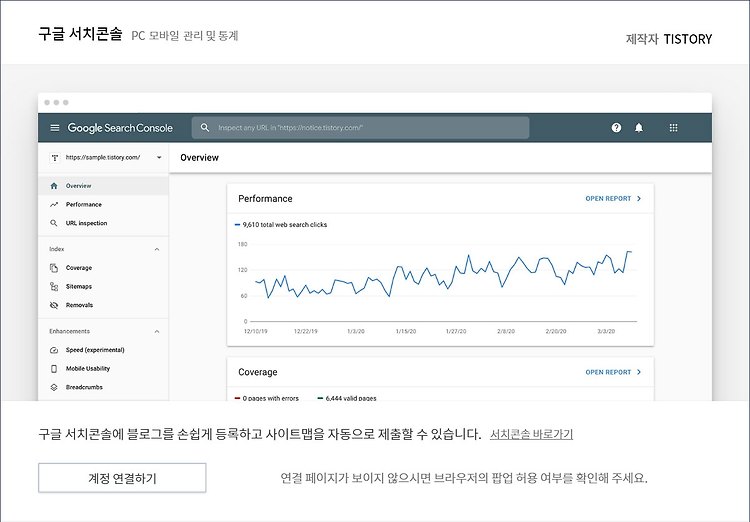Click the PC 모바일 관리 및 통계 subtitle
Image resolution: width=750 pixels, height=522 pixels.
coord(185,36)
